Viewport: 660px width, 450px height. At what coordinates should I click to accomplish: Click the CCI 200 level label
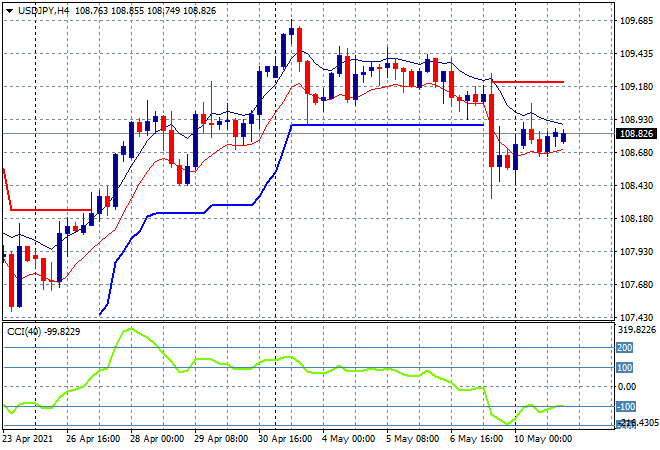click(624, 348)
